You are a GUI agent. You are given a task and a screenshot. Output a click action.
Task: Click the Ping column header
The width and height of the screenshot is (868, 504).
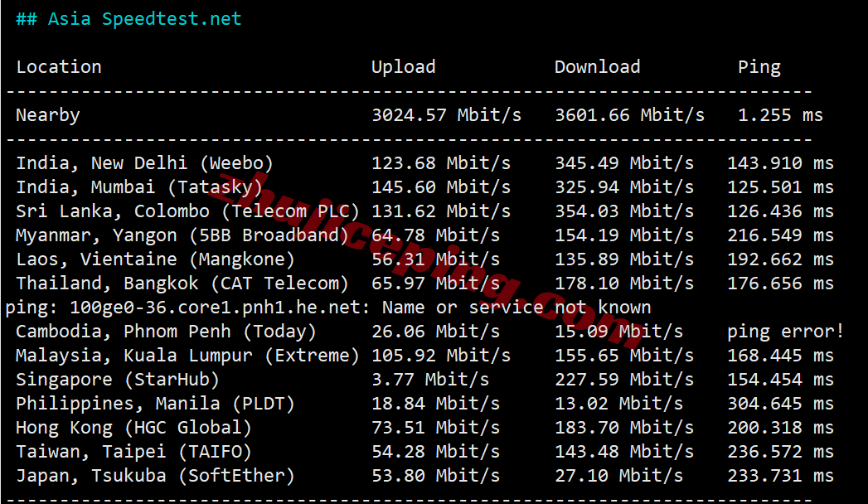tap(759, 67)
